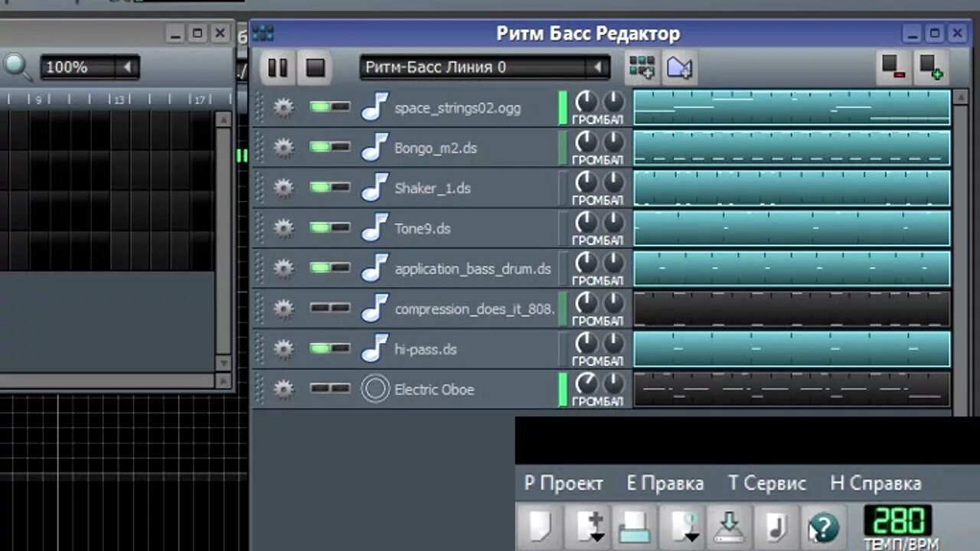This screenshot has height=551, width=980.
Task: Open gear actions menu for application_bass_drum.ds track
Action: click(283, 269)
